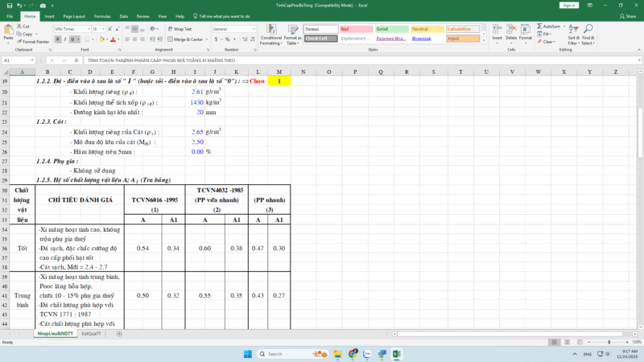The image size is (644, 362).
Task: Expand the Name Box dropdown
Action: [x=32, y=60]
